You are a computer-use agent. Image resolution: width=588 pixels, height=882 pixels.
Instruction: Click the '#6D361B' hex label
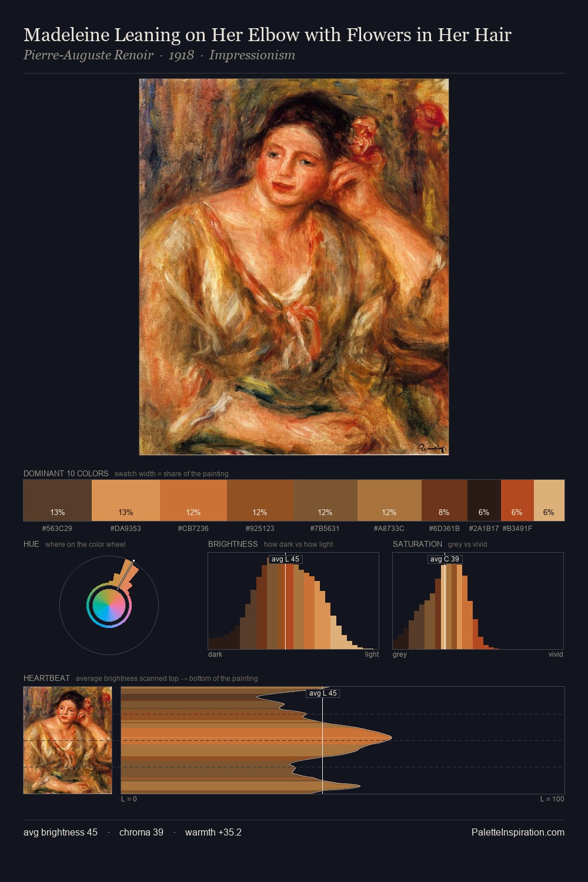click(x=445, y=529)
